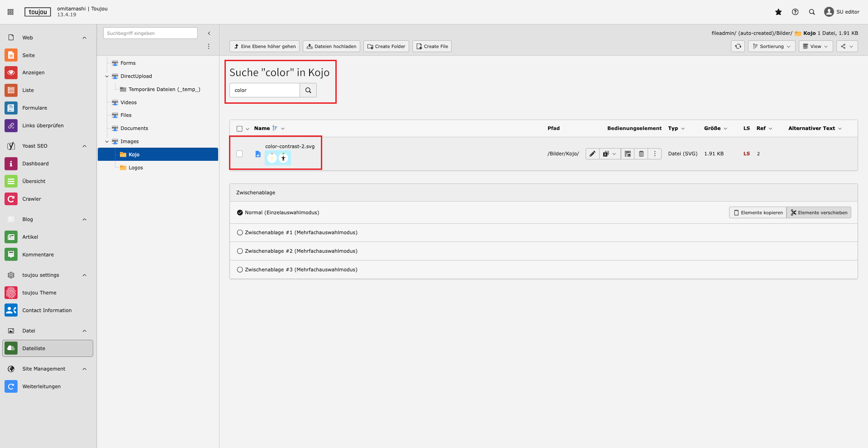Click the search magnifier beside color field
Screen dimensions: 868x448
point(308,90)
